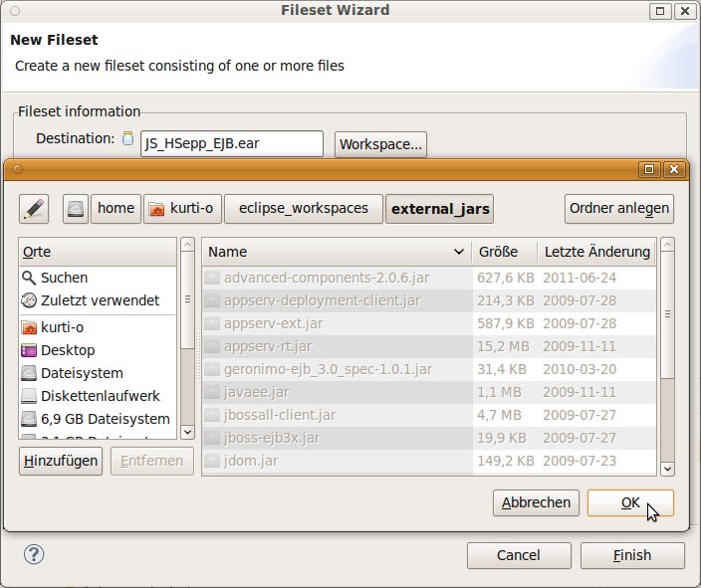Open Zuletzt verwendet in places list
701x588 pixels.
[x=100, y=300]
